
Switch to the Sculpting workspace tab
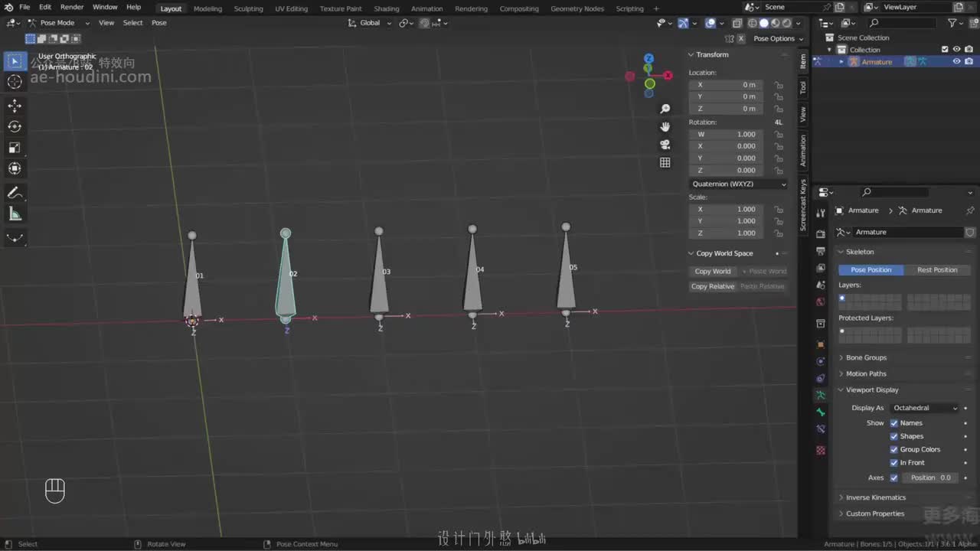[x=248, y=8]
